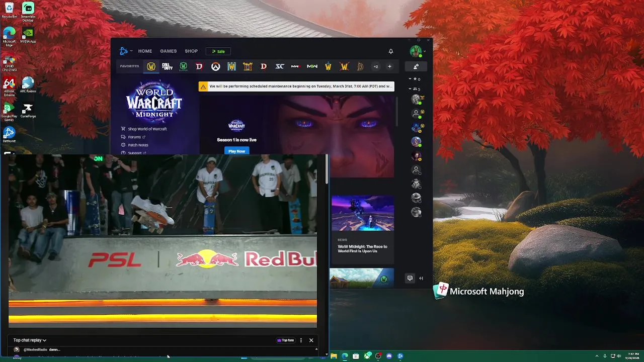Open Microsoft Edge desktop shortcut
The height and width of the screenshot is (362, 644).
pyautogui.click(x=9, y=37)
